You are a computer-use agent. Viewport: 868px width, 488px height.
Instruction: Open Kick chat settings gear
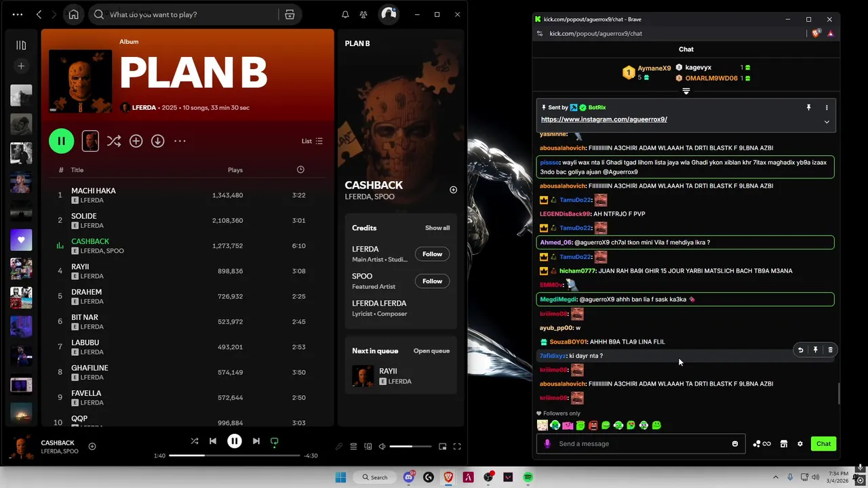[800, 444]
